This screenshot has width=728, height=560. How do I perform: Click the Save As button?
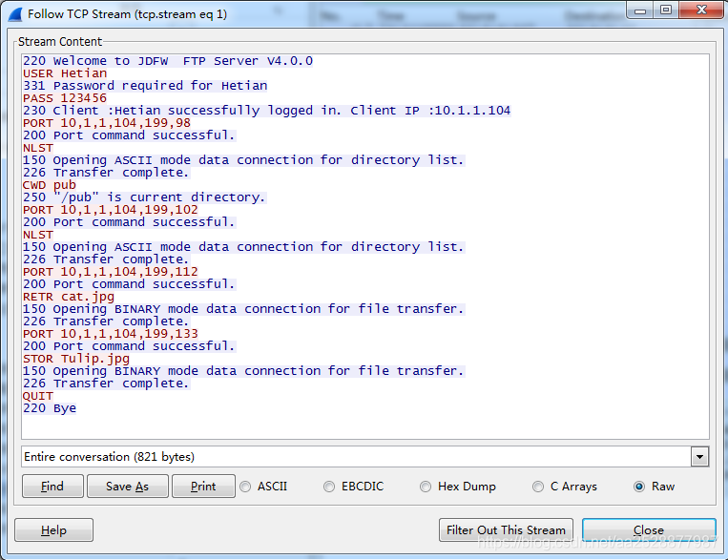(x=127, y=487)
